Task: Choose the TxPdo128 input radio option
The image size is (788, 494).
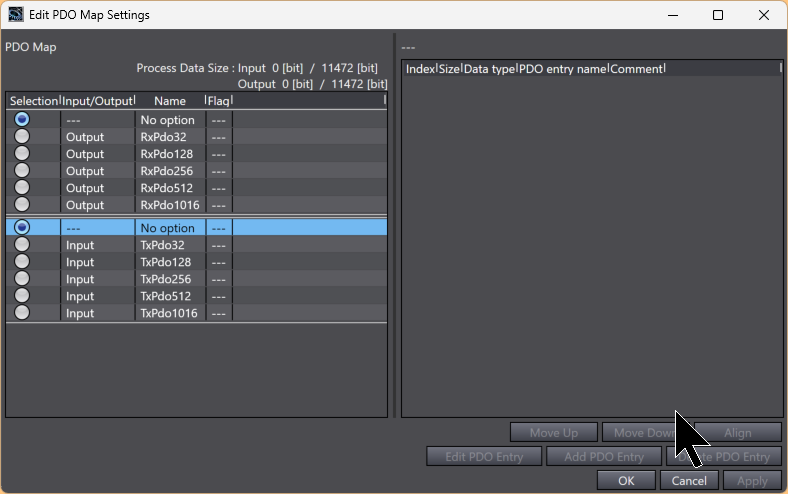Action: (22, 262)
